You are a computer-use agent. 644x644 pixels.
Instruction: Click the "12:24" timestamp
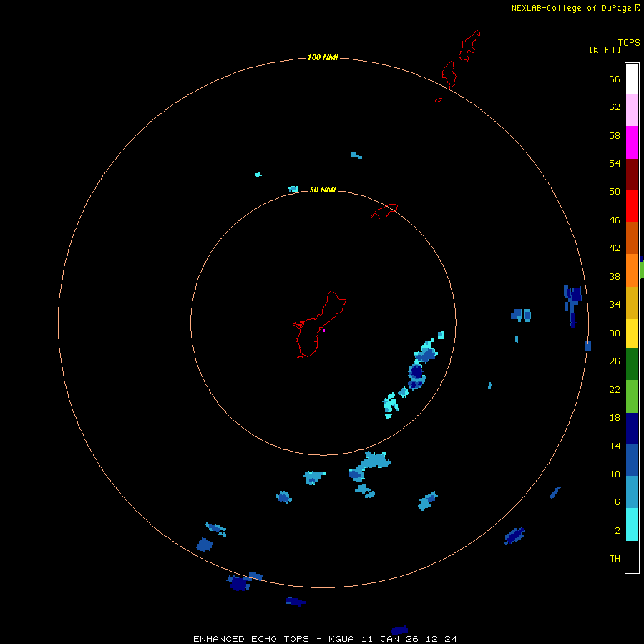coord(441,639)
